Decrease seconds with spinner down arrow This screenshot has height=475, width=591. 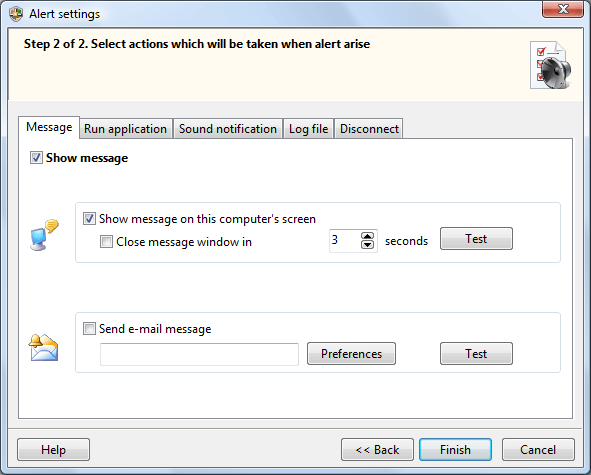(367, 245)
